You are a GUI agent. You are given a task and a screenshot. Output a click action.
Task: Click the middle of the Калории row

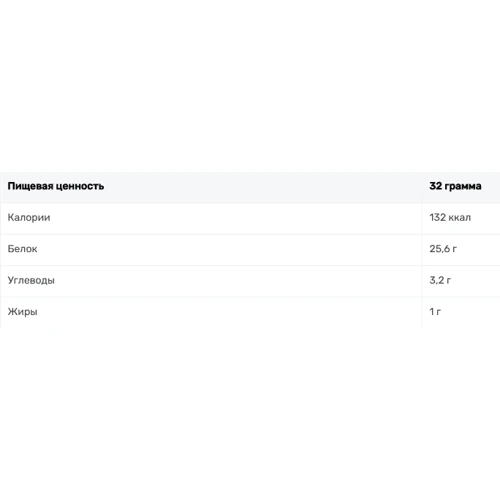coord(250,218)
